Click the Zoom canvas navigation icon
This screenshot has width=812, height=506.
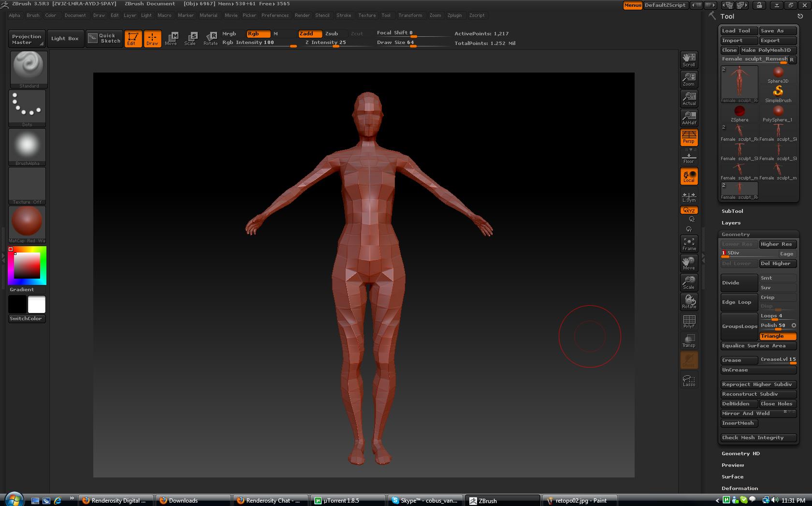(689, 79)
